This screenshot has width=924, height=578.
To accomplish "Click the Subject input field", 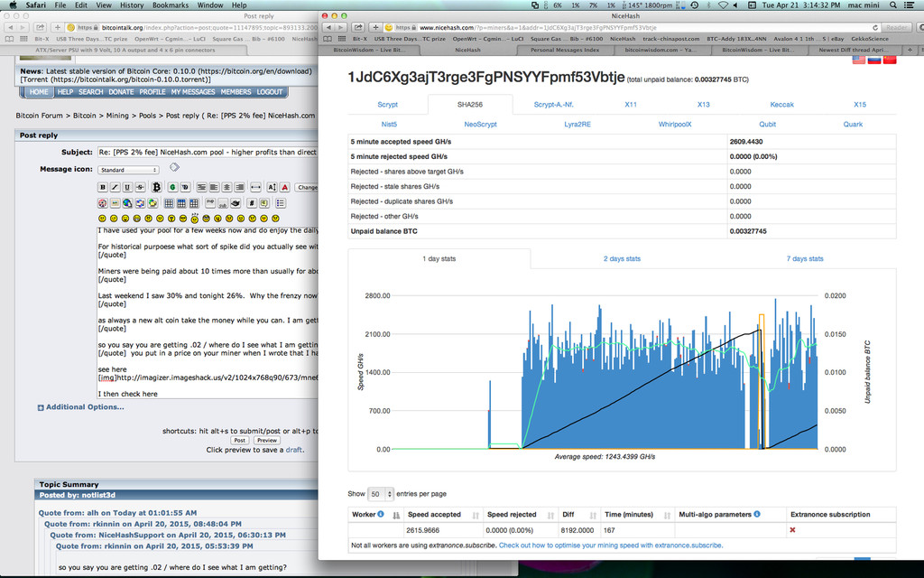I will [x=208, y=152].
